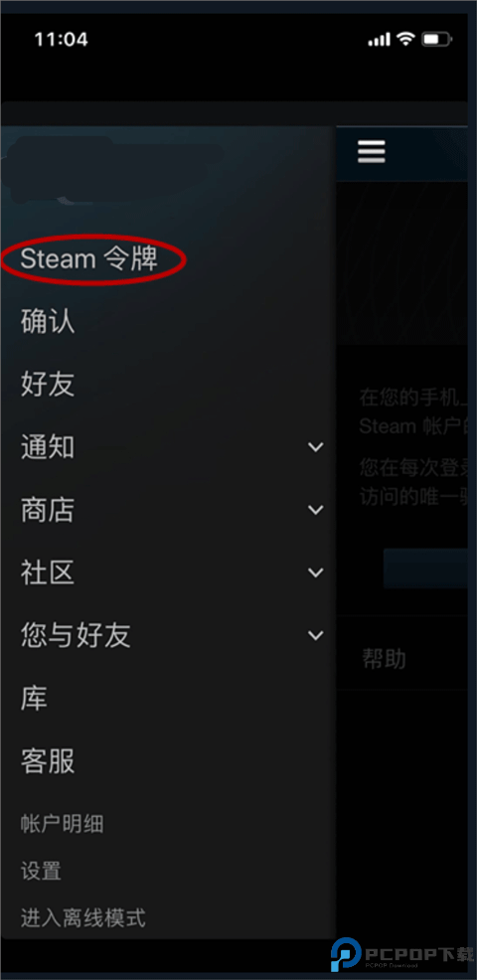The height and width of the screenshot is (980, 477).
Task: Open 设置 settings link
Action: (41, 871)
